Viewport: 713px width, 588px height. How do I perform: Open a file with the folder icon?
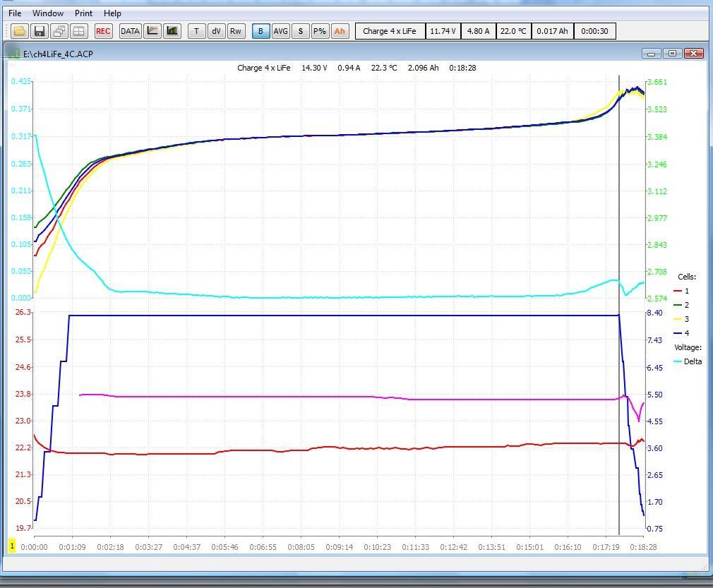20,31
